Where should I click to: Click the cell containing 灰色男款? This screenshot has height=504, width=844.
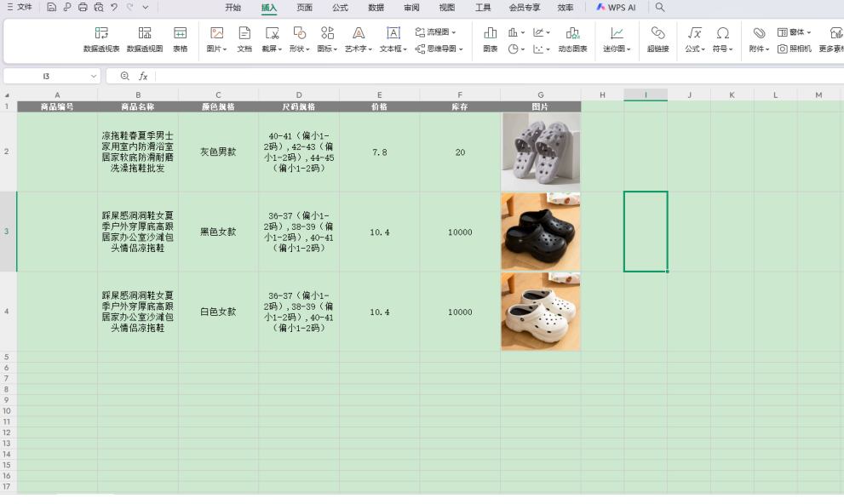(218, 152)
